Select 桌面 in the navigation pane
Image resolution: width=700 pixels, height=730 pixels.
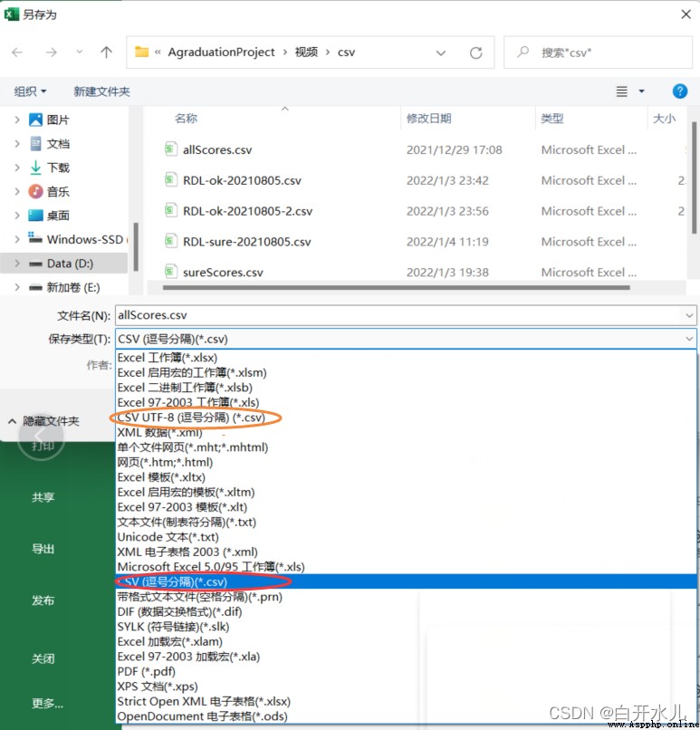pos(58,215)
